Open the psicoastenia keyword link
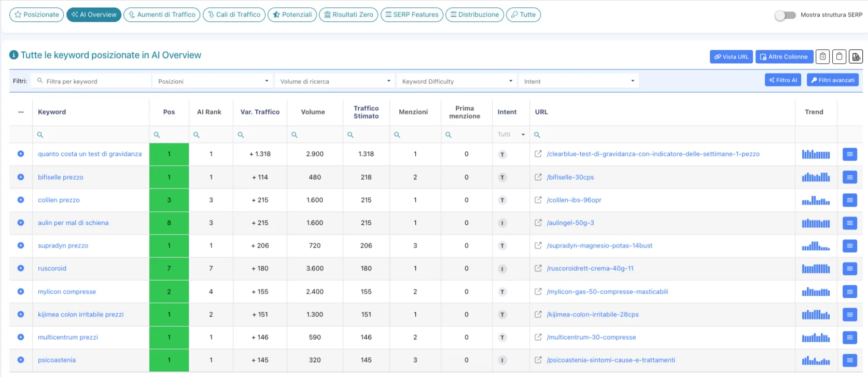Screen dimensions: 868x377 click(x=57, y=360)
